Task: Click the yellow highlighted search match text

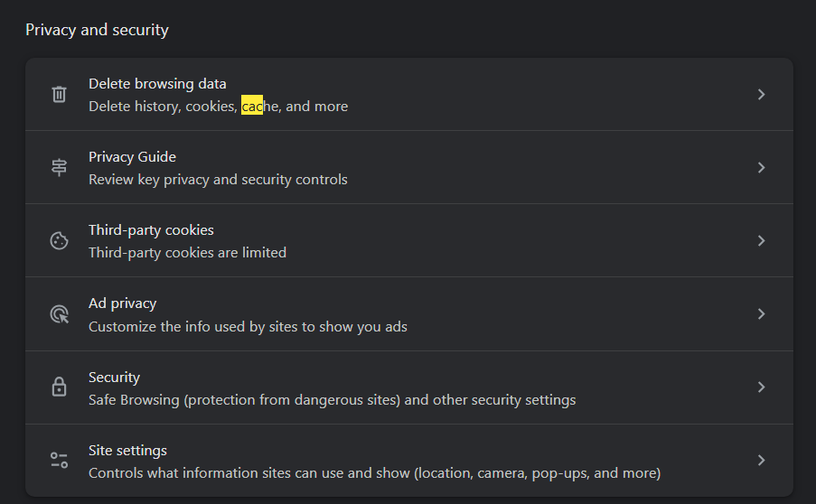Action: click(252, 107)
